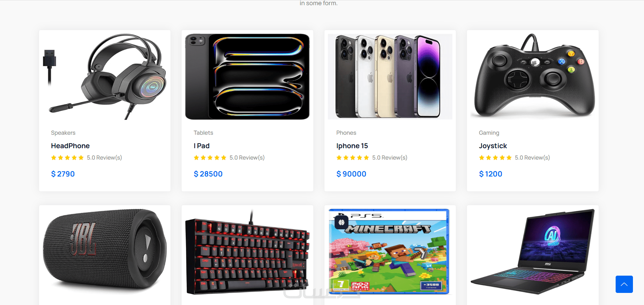The image size is (644, 305).
Task: Click the Phones category label
Action: click(346, 133)
